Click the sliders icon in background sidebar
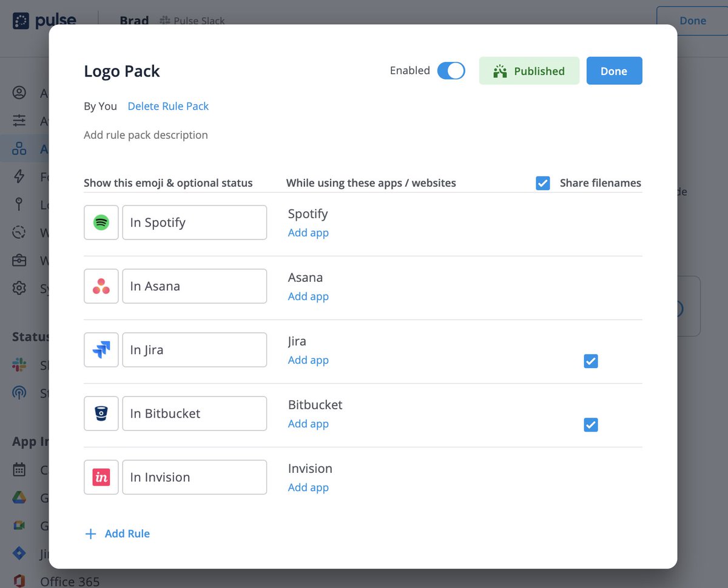 point(19,121)
